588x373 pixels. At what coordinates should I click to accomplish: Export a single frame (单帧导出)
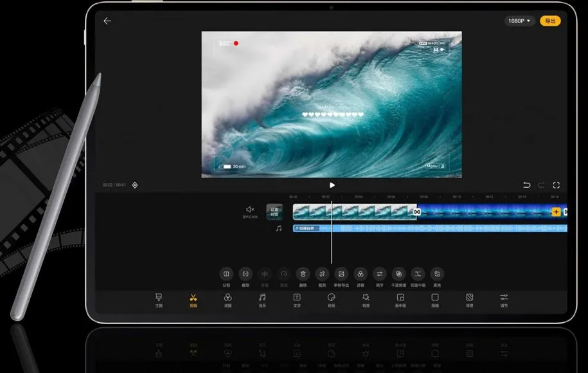(x=342, y=274)
